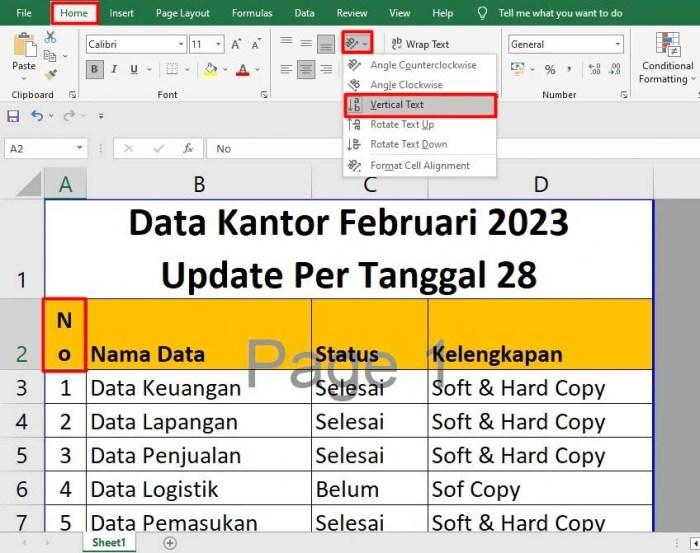Click the Cut scissors icon

(50, 37)
